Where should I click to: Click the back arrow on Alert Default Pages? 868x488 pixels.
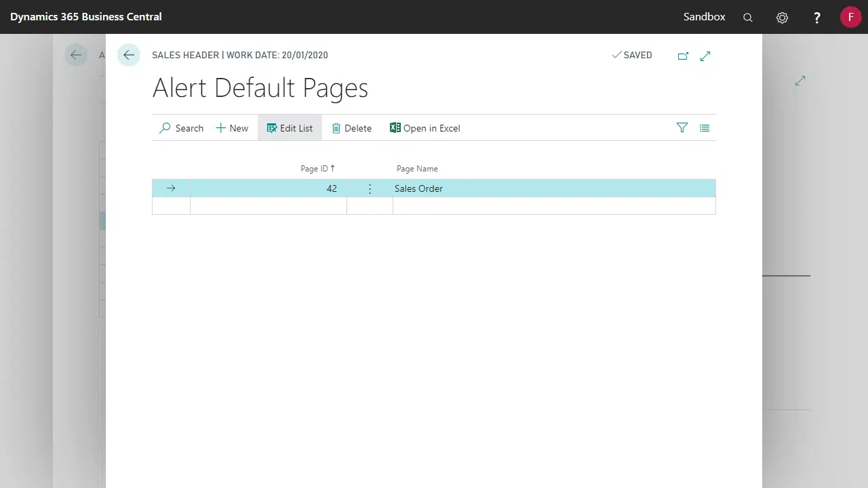[129, 56]
